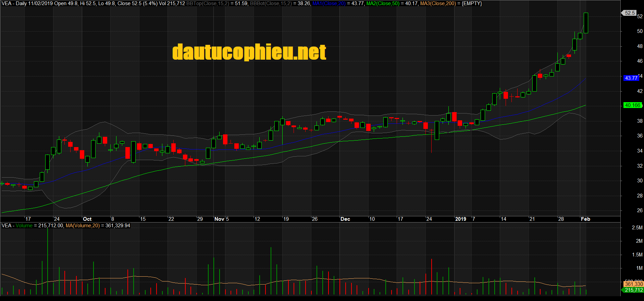Click the 2.5M label on volume axis
Viewport: 644px width, 301px height.
(637, 228)
